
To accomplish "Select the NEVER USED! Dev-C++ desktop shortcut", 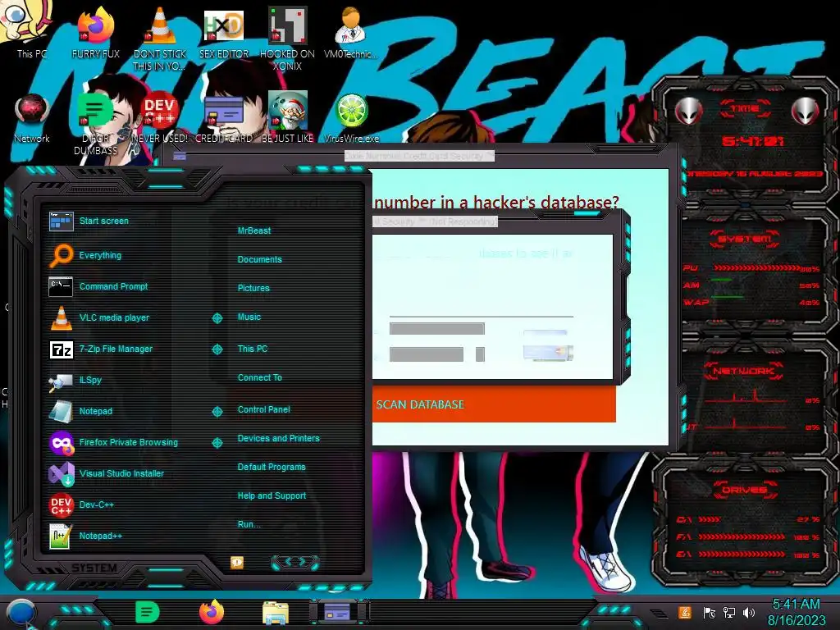I will [160, 118].
